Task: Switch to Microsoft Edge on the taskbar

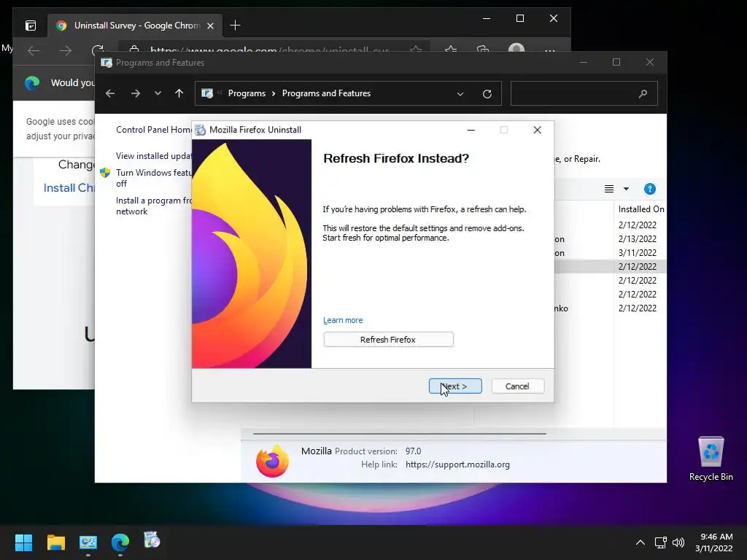Action: tap(120, 542)
